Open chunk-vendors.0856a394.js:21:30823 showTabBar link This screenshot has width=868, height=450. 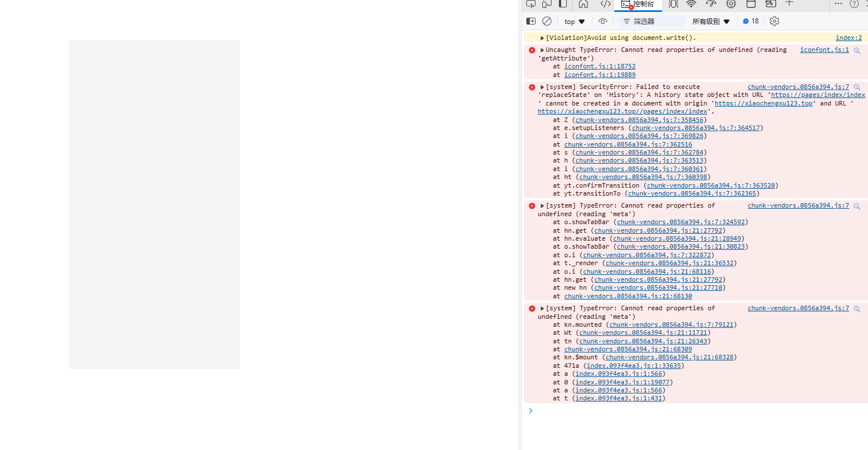tap(681, 246)
